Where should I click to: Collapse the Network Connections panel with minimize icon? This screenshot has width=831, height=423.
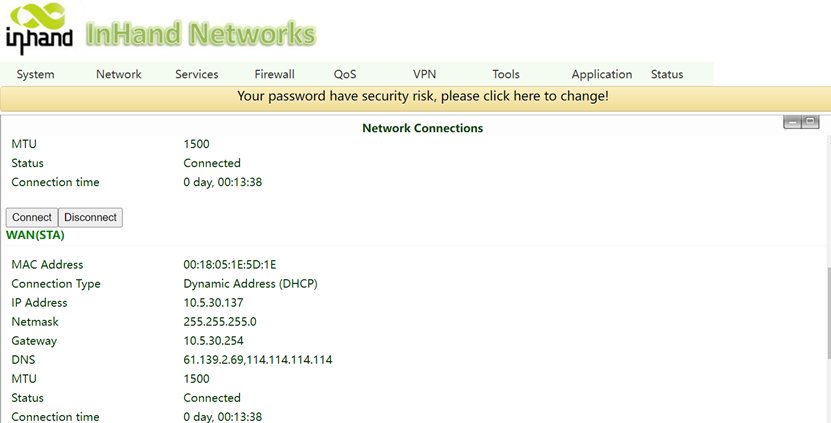tap(793, 122)
